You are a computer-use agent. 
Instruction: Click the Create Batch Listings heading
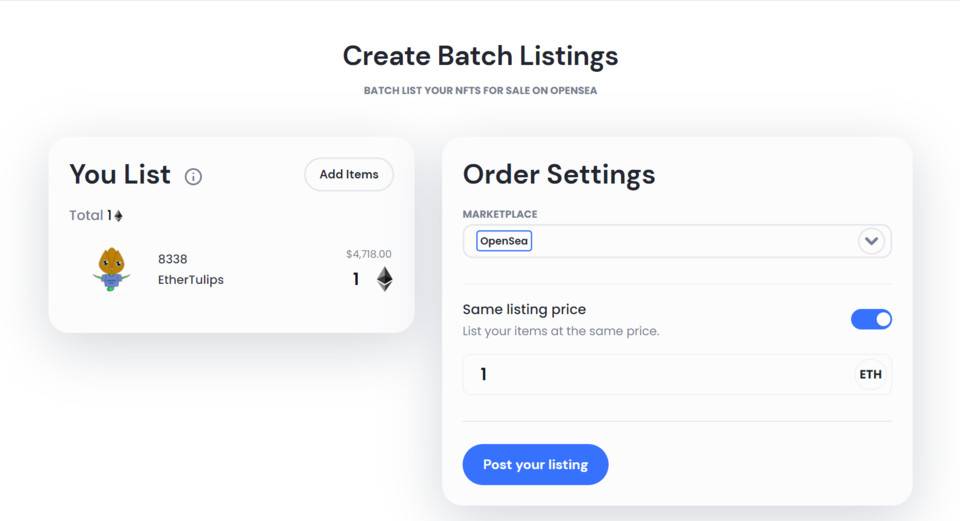click(x=480, y=56)
